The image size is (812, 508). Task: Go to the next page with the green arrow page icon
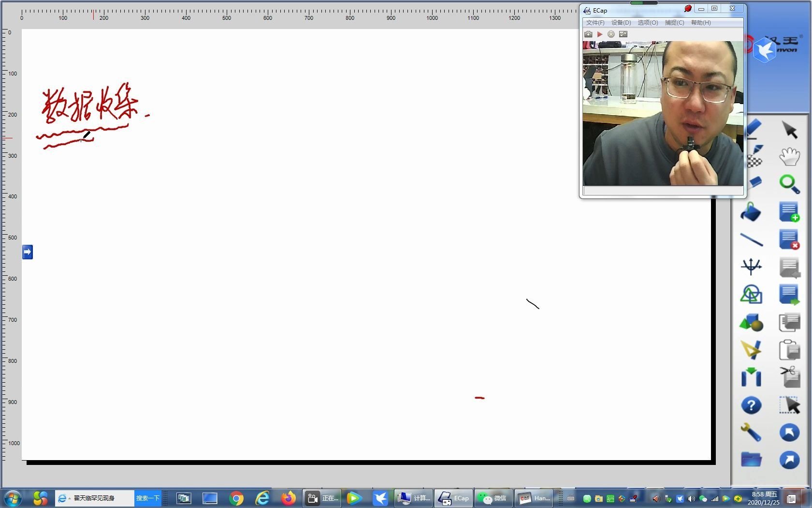point(789,295)
